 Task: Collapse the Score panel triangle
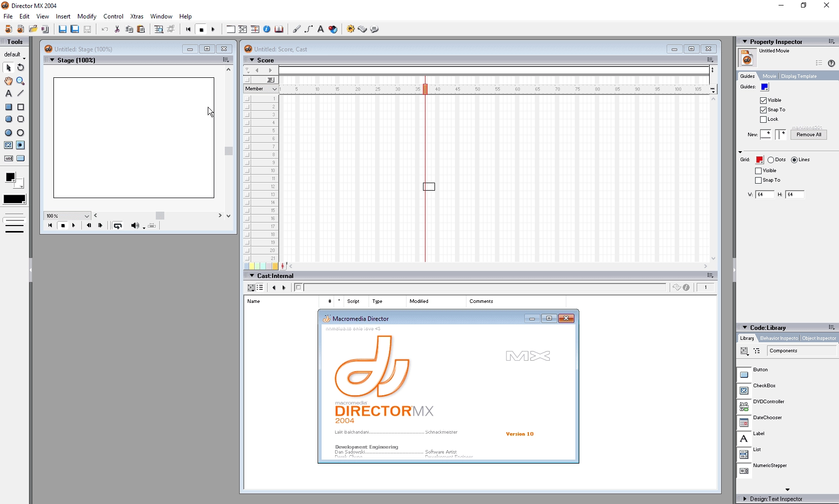[x=252, y=60]
